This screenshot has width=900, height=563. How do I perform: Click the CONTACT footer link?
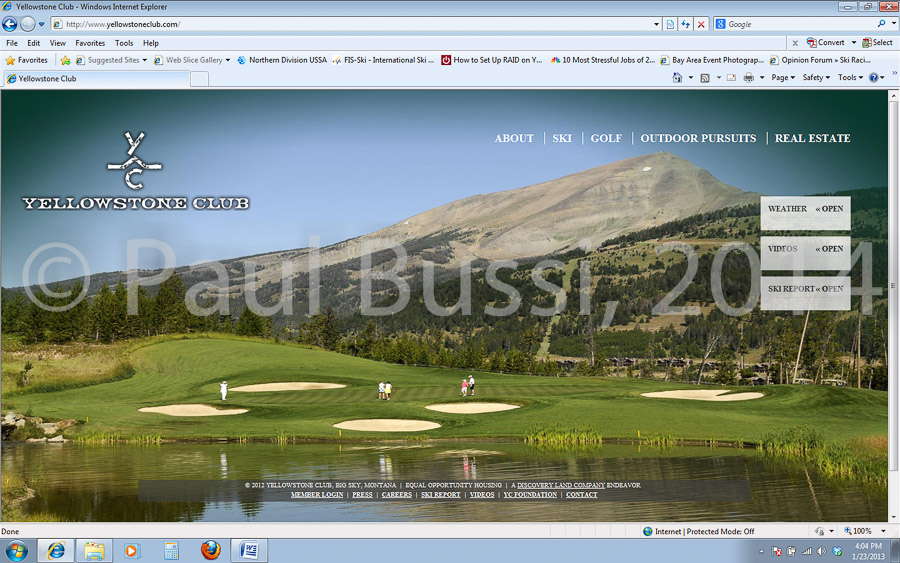pyautogui.click(x=581, y=495)
